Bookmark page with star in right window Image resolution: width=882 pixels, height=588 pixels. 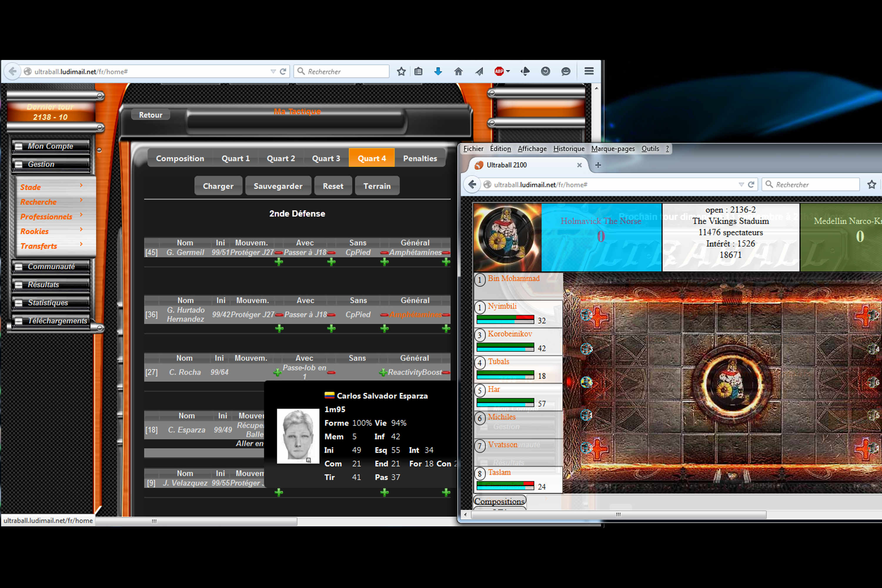tap(871, 185)
